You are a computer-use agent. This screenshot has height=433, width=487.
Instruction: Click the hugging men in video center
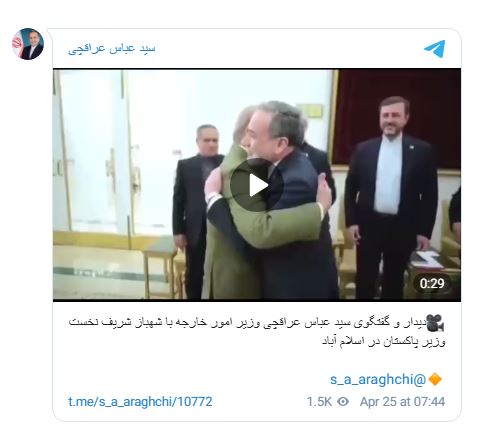pyautogui.click(x=267, y=200)
